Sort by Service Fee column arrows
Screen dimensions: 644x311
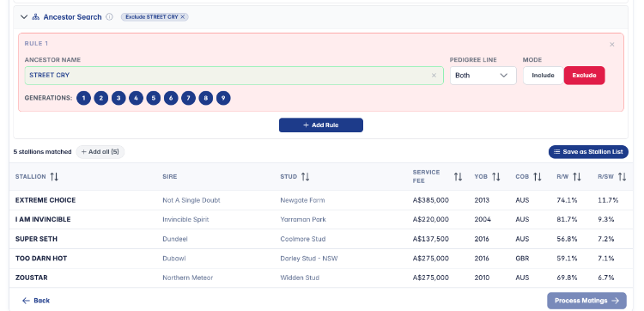coord(458,177)
